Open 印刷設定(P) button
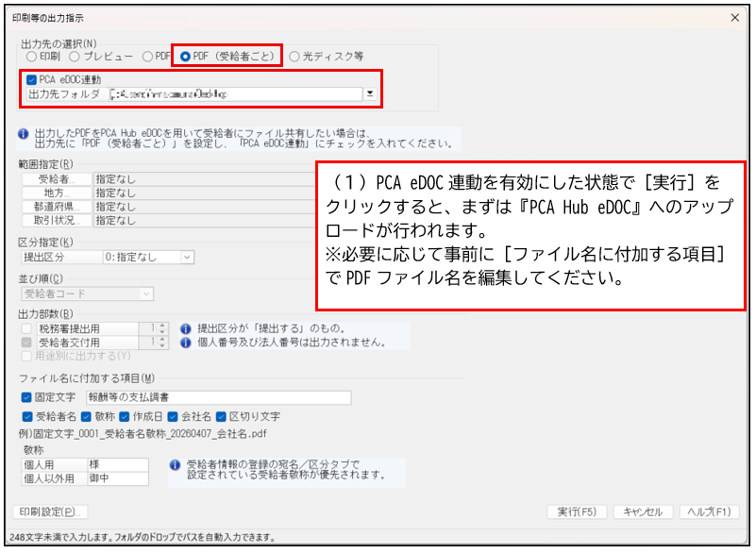This screenshot has width=756, height=553. click(x=50, y=512)
